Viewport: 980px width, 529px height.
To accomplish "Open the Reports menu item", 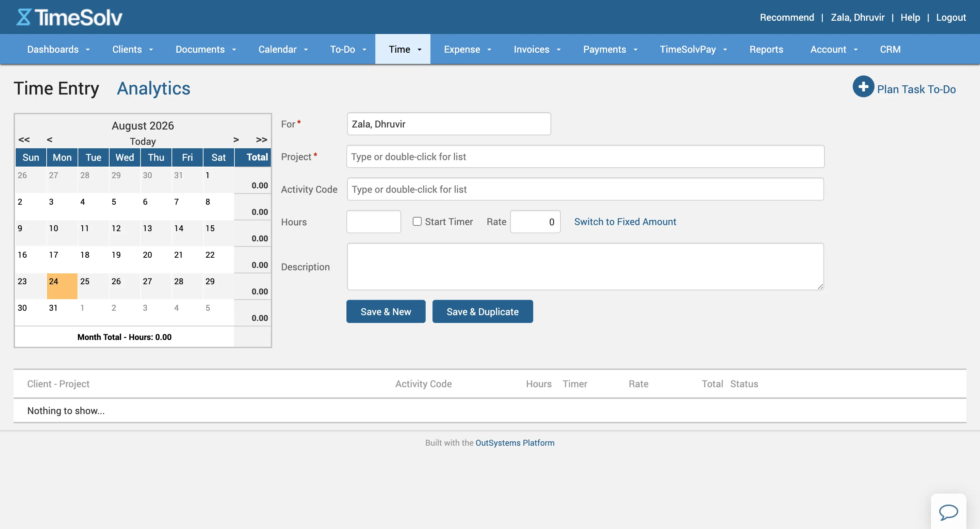I will click(766, 49).
